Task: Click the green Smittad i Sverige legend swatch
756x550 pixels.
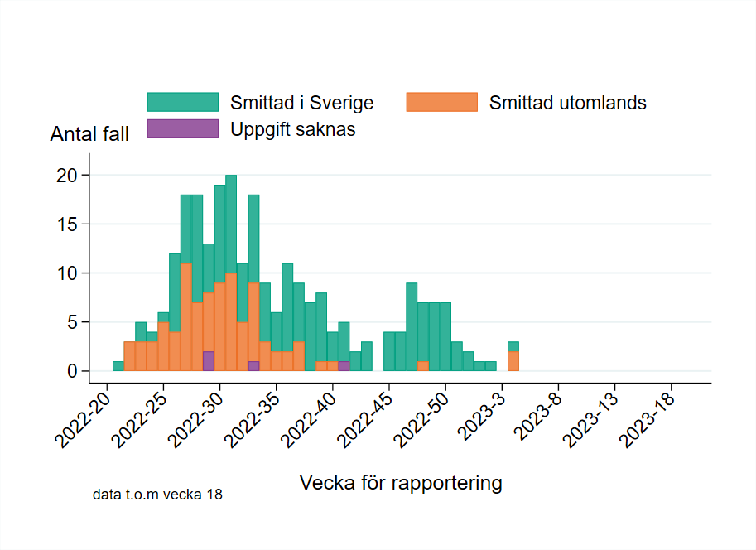Action: click(183, 102)
